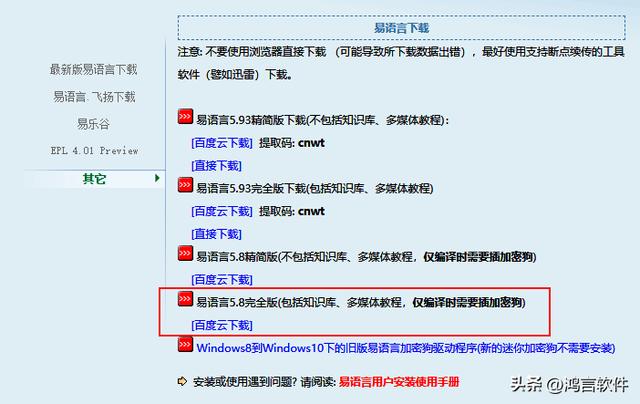
Task: Click red arrow icon beside 易语言5.8精简版
Action: click(x=184, y=254)
